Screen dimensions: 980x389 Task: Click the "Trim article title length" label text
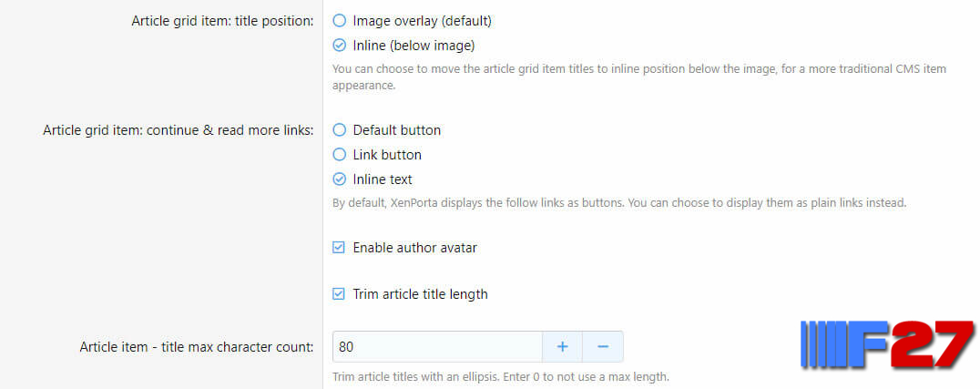click(x=420, y=294)
